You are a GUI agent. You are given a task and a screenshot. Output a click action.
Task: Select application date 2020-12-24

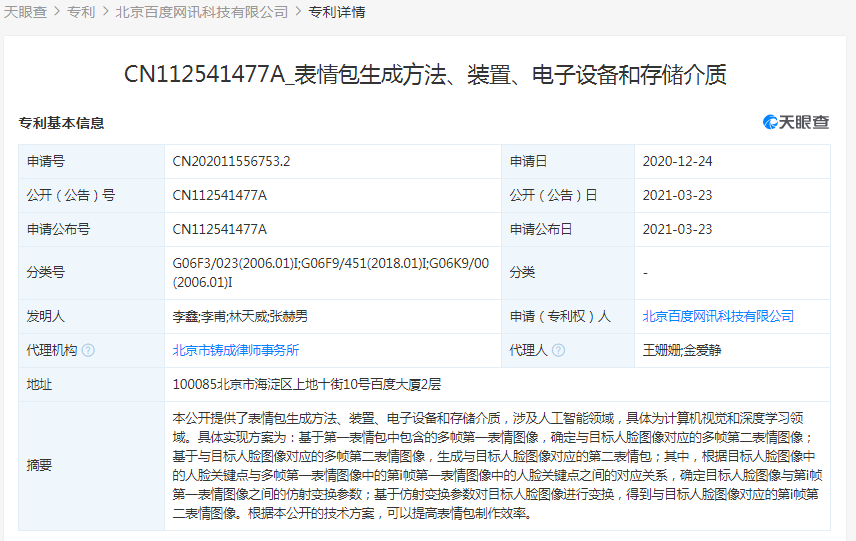click(x=677, y=162)
